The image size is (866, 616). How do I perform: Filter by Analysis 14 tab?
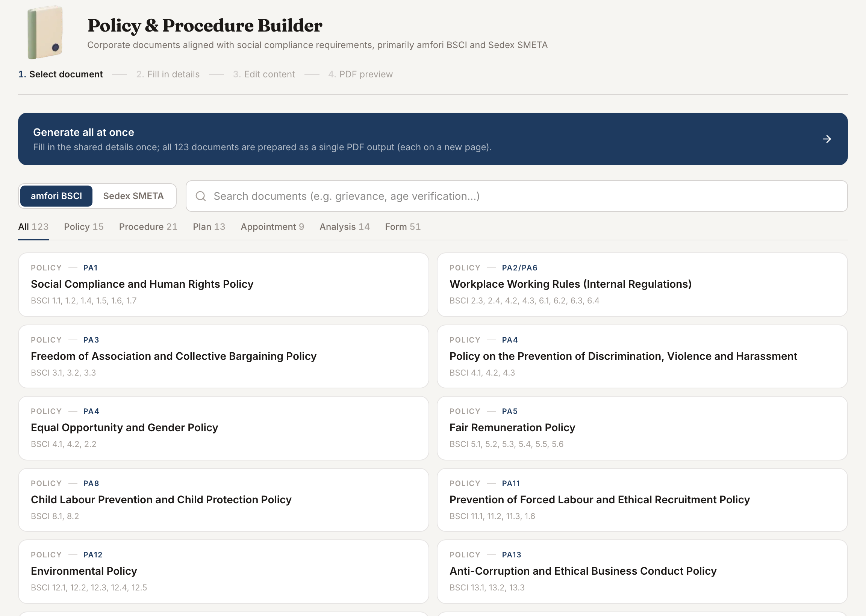(344, 227)
